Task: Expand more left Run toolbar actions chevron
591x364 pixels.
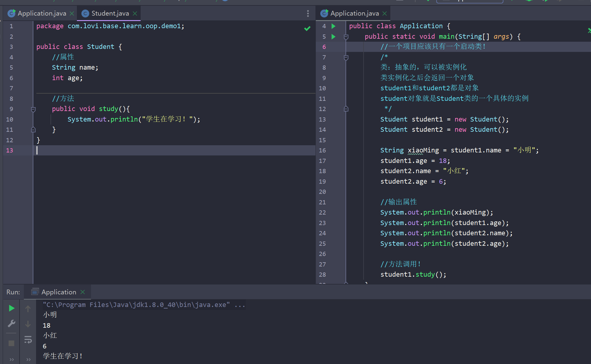Action: coord(11,359)
